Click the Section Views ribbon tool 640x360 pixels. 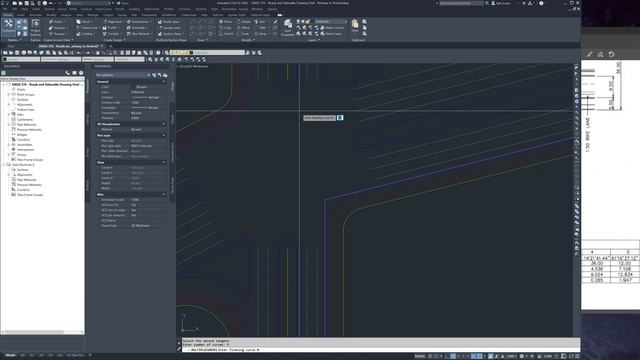(170, 33)
